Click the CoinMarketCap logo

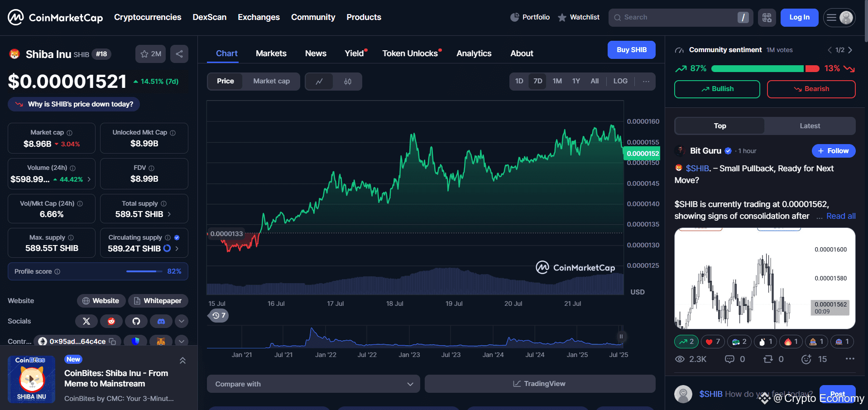point(55,18)
